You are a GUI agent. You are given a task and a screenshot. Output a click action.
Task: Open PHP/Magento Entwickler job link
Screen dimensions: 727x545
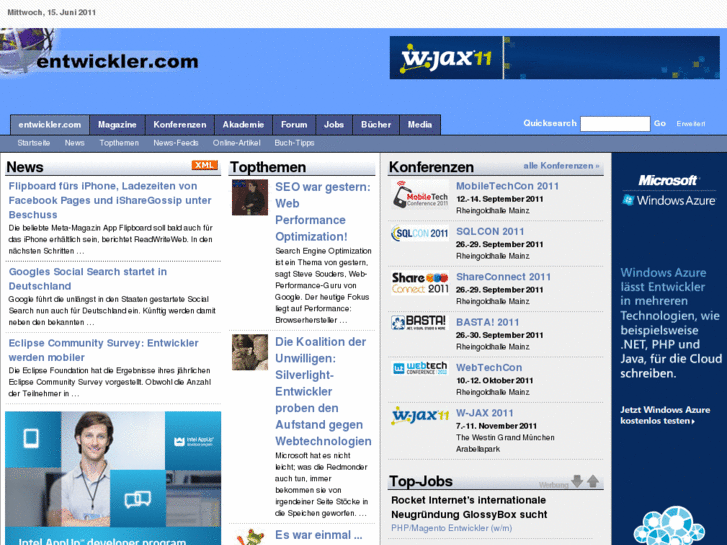452,528
